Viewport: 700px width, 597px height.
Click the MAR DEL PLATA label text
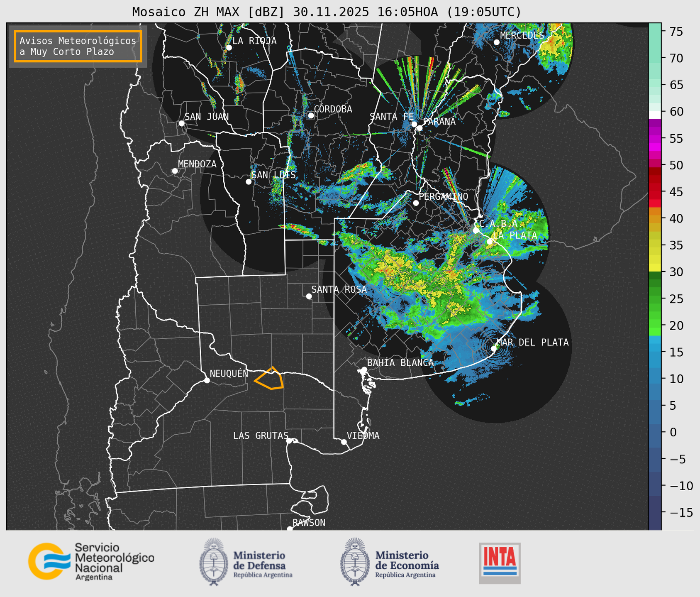tap(532, 342)
